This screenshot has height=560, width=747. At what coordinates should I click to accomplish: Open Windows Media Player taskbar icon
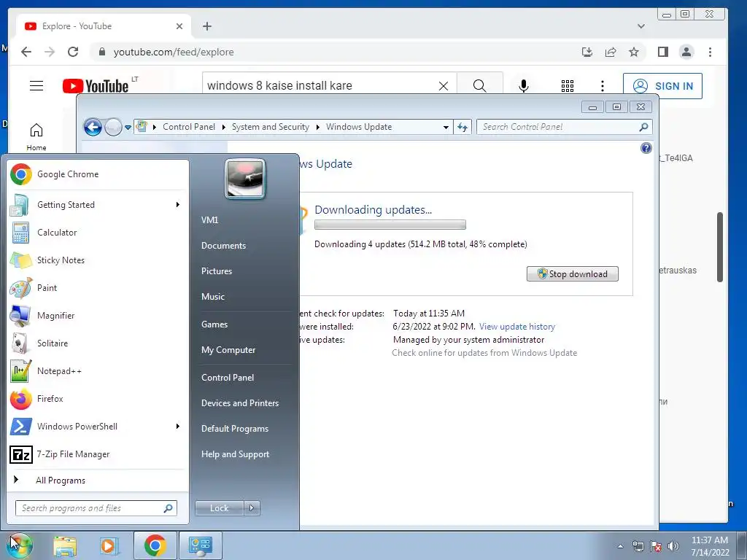[109, 545]
